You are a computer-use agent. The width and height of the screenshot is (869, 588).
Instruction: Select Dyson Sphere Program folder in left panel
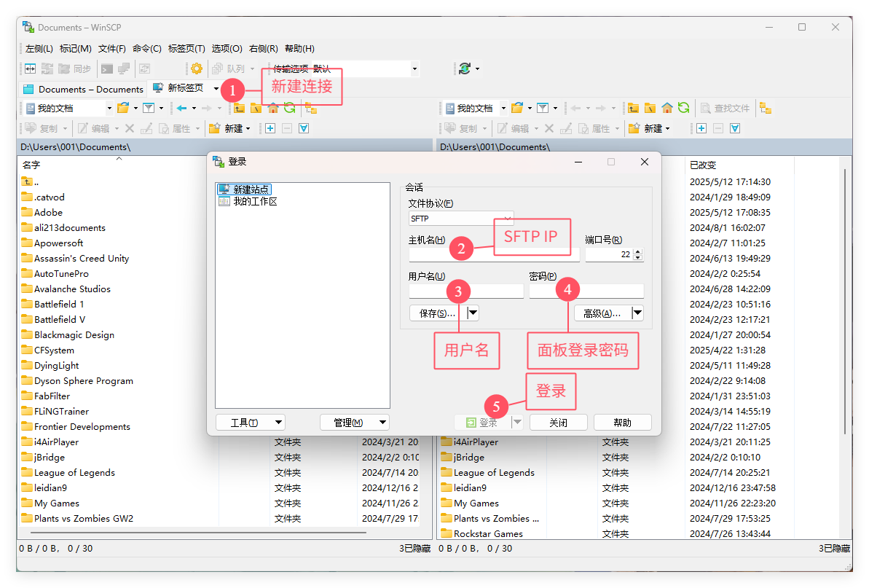click(x=77, y=381)
